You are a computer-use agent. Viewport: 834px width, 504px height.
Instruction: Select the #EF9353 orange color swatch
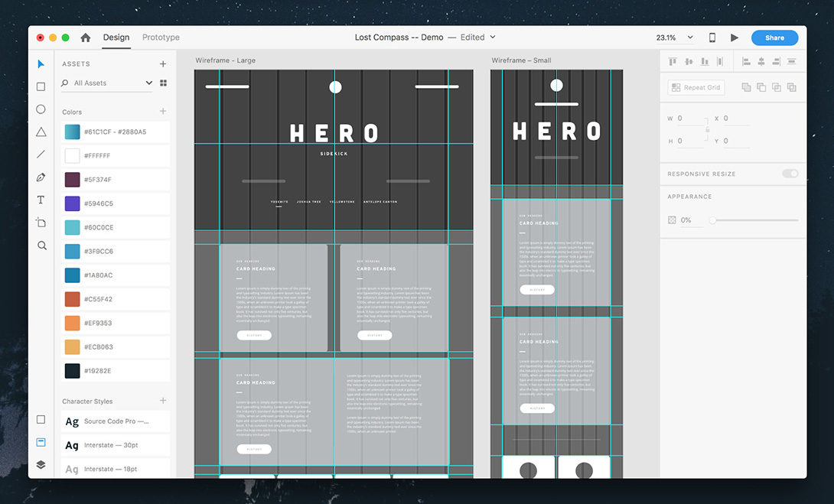pyautogui.click(x=73, y=323)
